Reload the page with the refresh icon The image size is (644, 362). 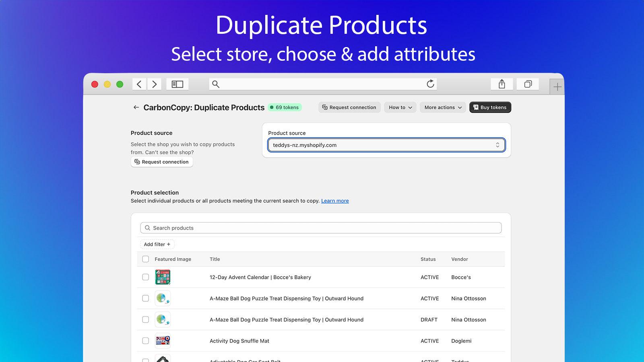pos(430,84)
